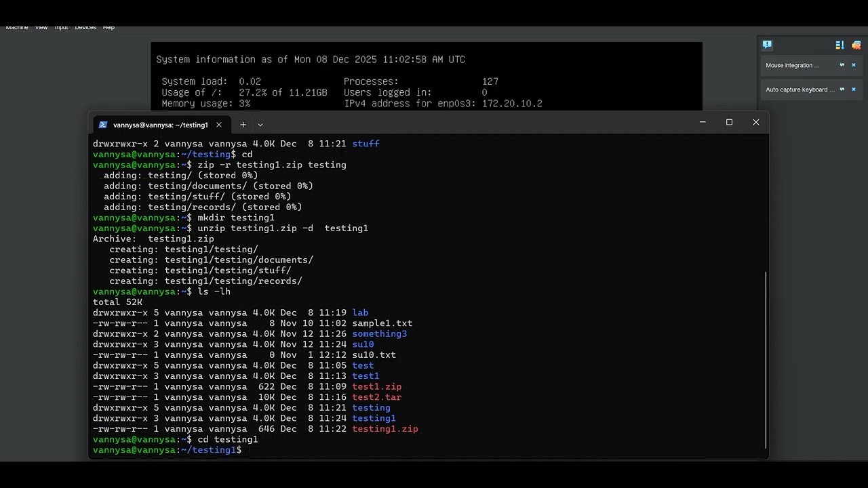Click the 'zip -r testing1.zip testing' command
Screen dimensions: 868x488
271,165
